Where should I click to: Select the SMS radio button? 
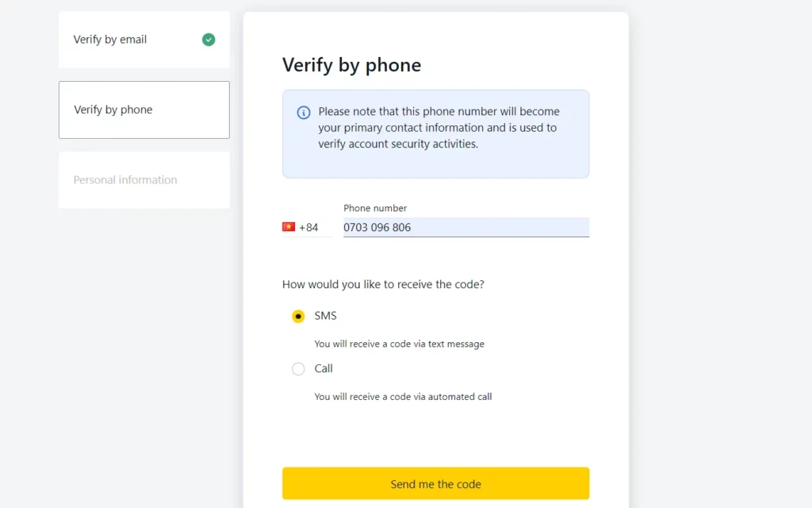pos(297,316)
